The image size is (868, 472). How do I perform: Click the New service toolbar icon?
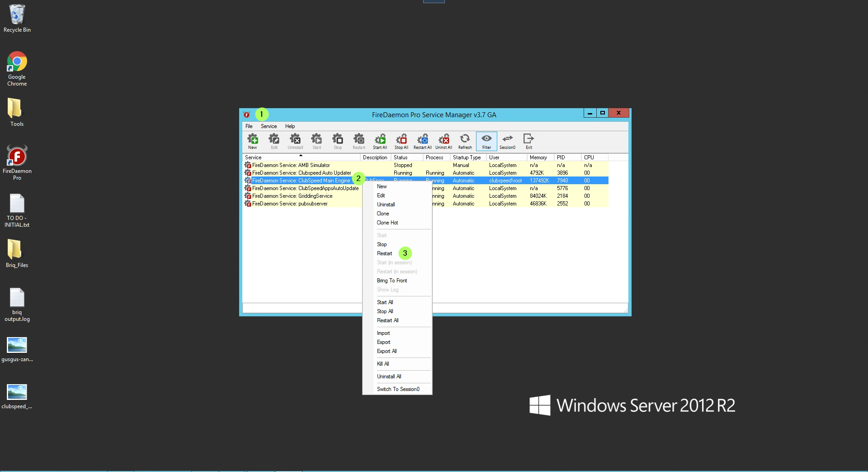pos(253,141)
